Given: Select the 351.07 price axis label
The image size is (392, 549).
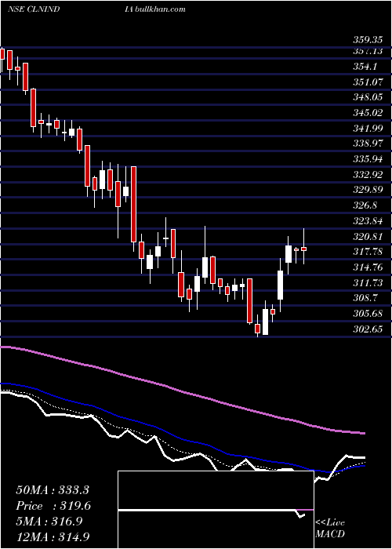Looking at the screenshot, I should [x=367, y=82].
